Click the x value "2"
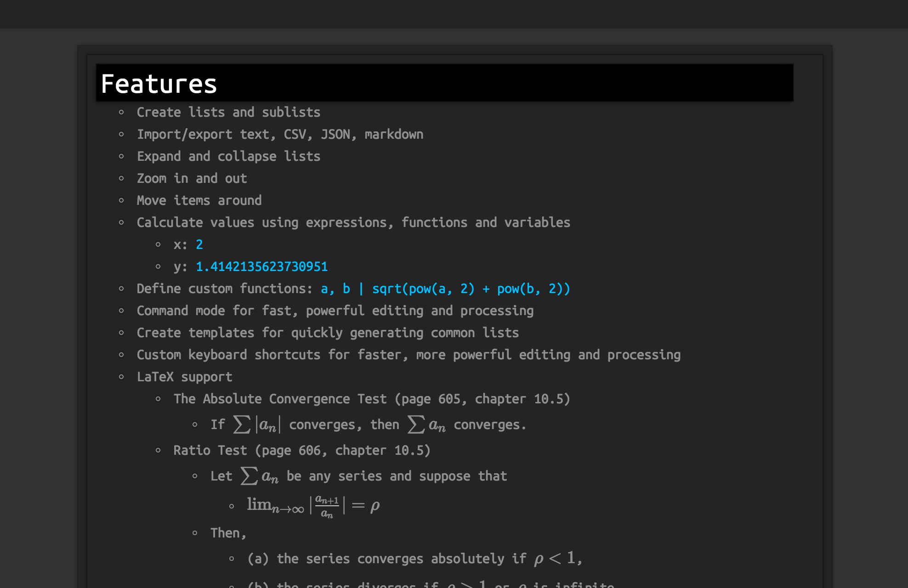 [199, 244]
